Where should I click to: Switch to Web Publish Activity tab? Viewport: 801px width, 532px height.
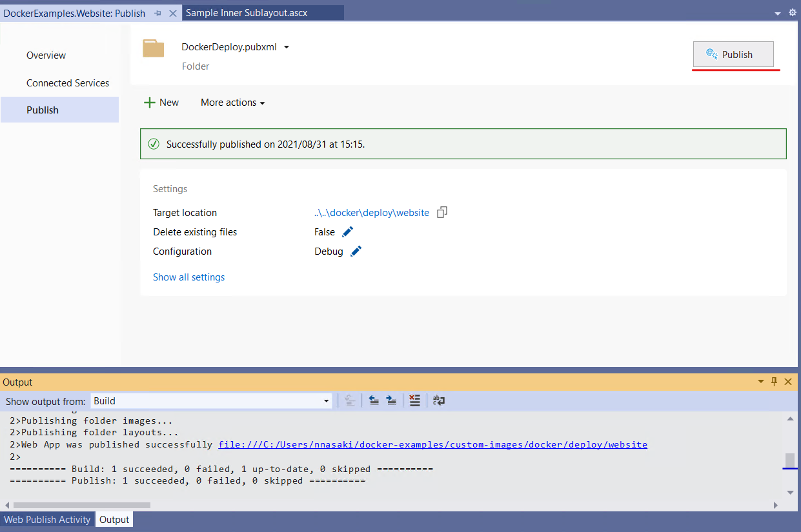47,520
